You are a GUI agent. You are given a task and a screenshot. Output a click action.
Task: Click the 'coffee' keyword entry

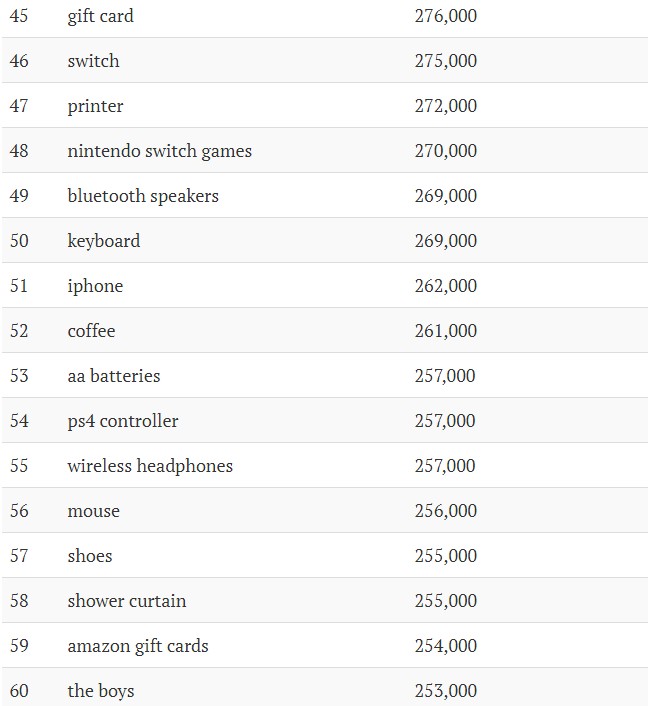[91, 331]
